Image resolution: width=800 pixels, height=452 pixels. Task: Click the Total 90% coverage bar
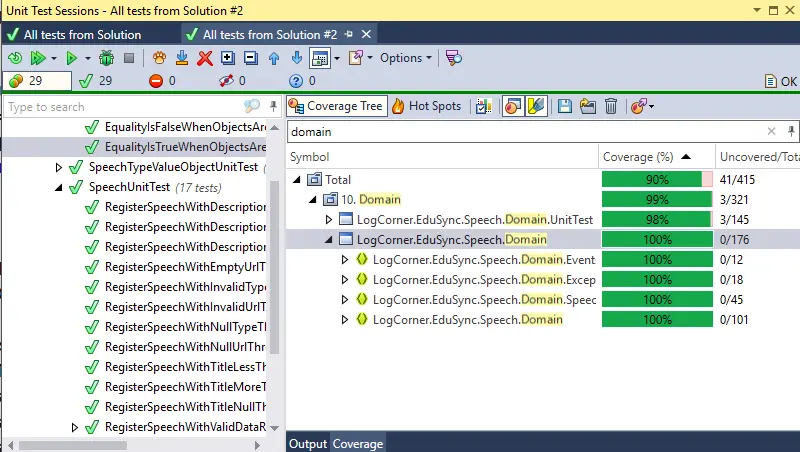(657, 180)
